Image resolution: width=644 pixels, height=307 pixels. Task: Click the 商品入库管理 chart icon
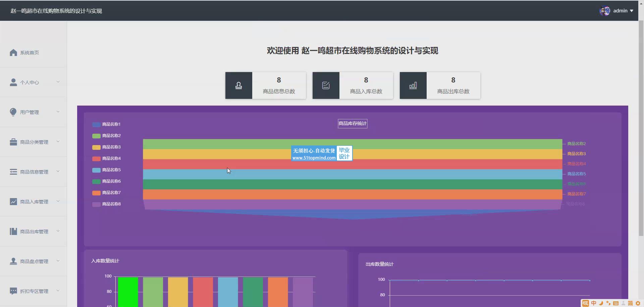click(x=13, y=202)
